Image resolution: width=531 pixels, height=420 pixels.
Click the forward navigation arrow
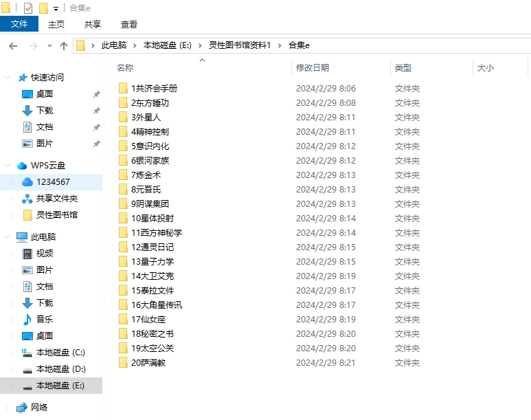(33, 46)
